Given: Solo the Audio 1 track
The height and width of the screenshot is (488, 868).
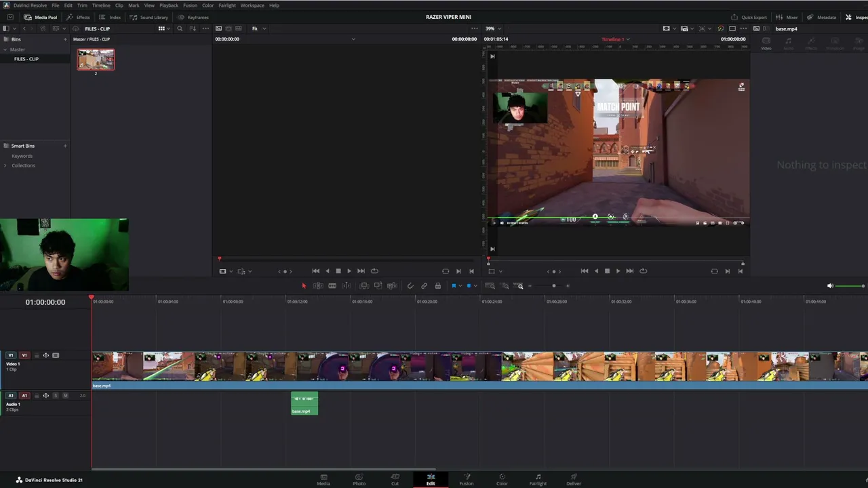Looking at the screenshot, I should pyautogui.click(x=56, y=395).
